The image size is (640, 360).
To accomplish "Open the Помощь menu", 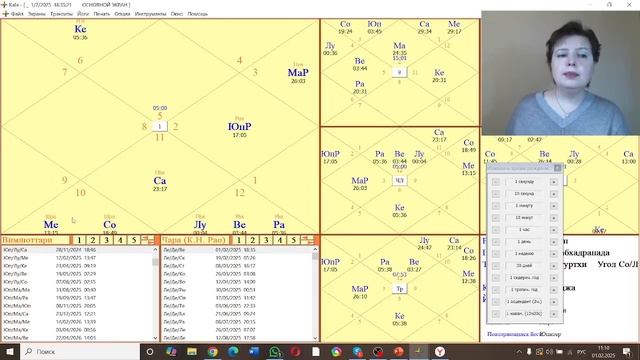I will (198, 14).
